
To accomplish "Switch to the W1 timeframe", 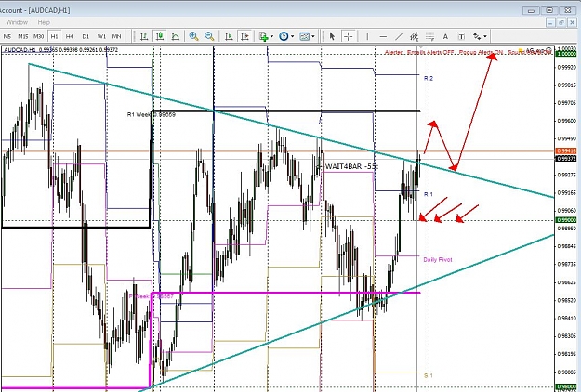I will [x=101, y=36].
